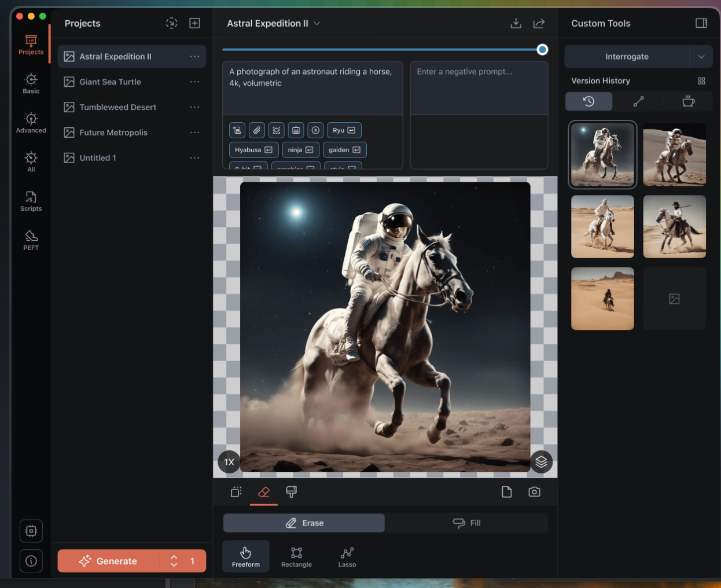Click the Generate button
Image resolution: width=721 pixels, height=588 pixels.
[x=109, y=561]
